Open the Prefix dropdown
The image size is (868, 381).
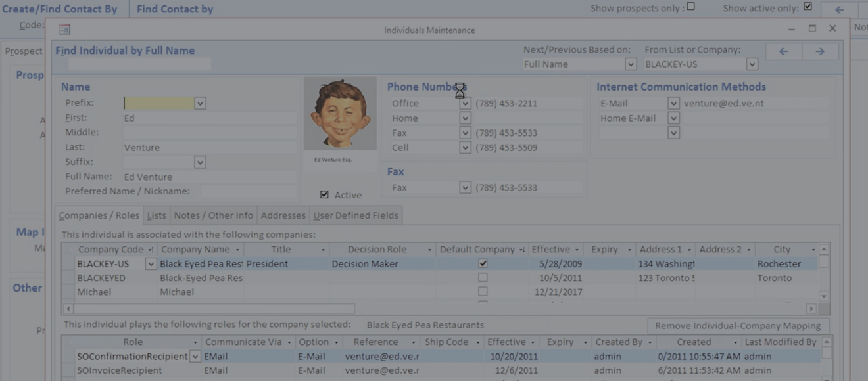tap(200, 103)
